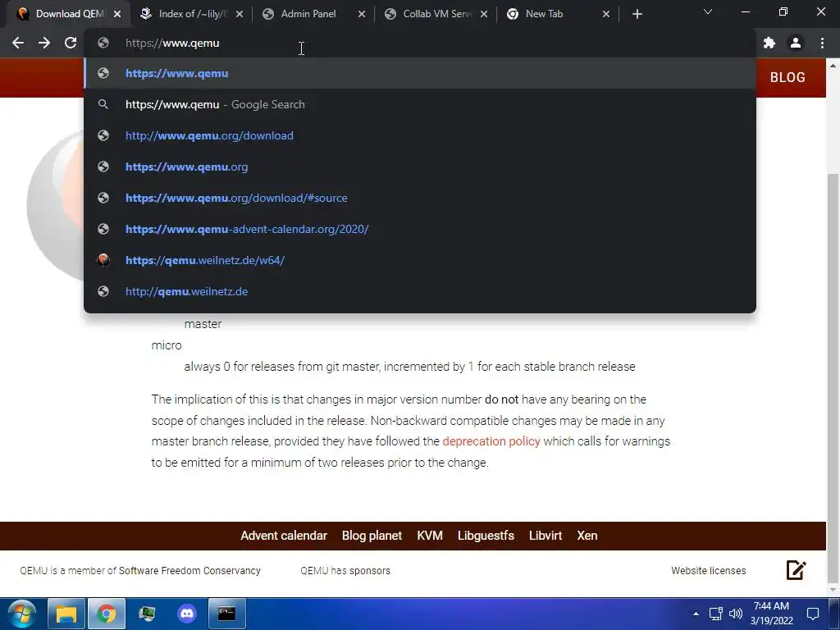Screen dimensions: 840x630
Task: Open the Advent calendar footer link
Action: coord(283,536)
